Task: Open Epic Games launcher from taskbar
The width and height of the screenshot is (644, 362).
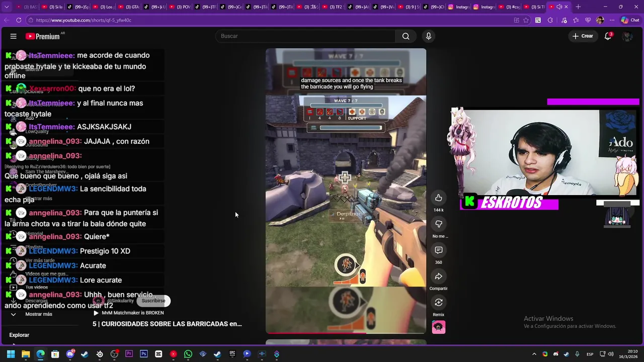Action: click(232, 354)
